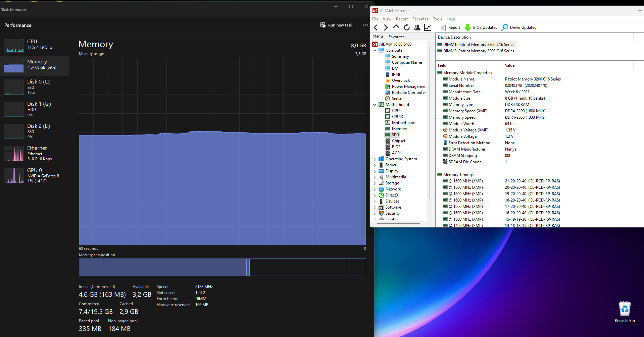Expand the DirectX node in AIDA64 tree
644x337 pixels.
click(375, 195)
